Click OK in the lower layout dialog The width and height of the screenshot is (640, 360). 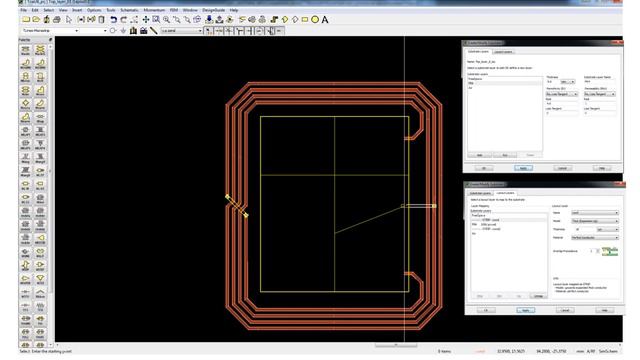[x=486, y=310]
